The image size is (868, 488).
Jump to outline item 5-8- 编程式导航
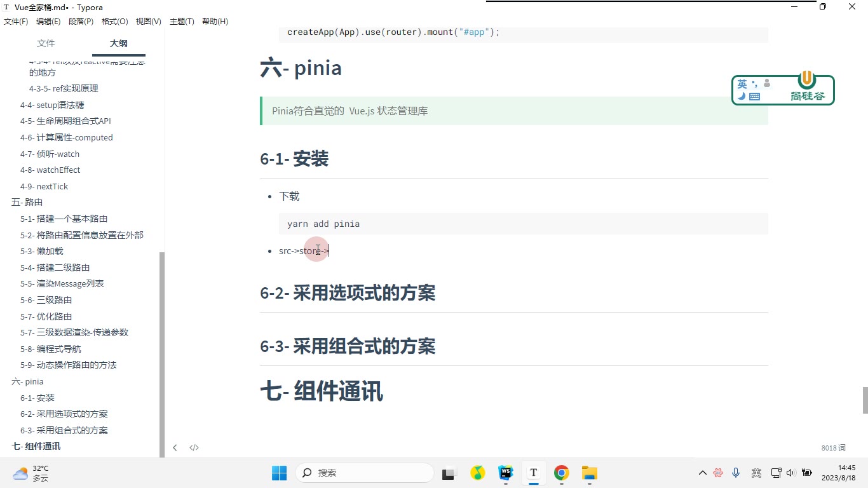click(50, 349)
